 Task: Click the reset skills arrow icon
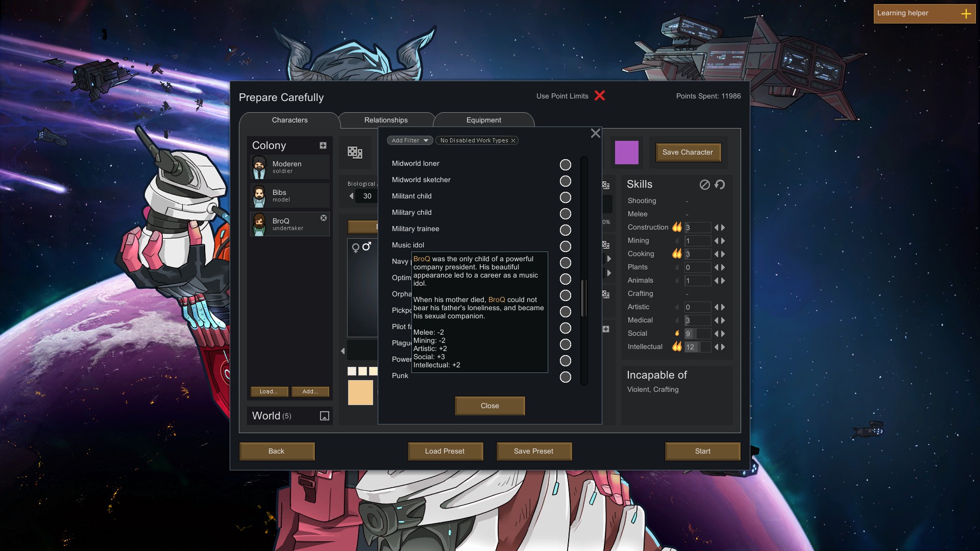(x=720, y=185)
